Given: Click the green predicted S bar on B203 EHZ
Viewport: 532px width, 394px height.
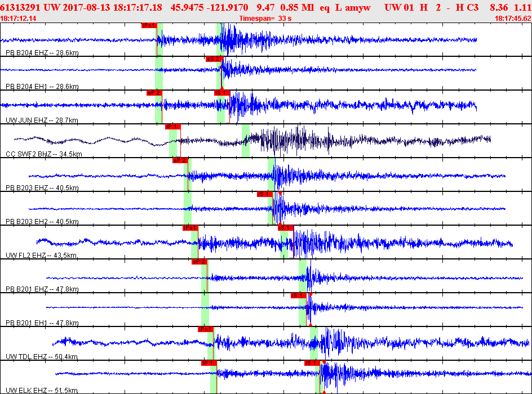Looking at the screenshot, I should [x=272, y=174].
